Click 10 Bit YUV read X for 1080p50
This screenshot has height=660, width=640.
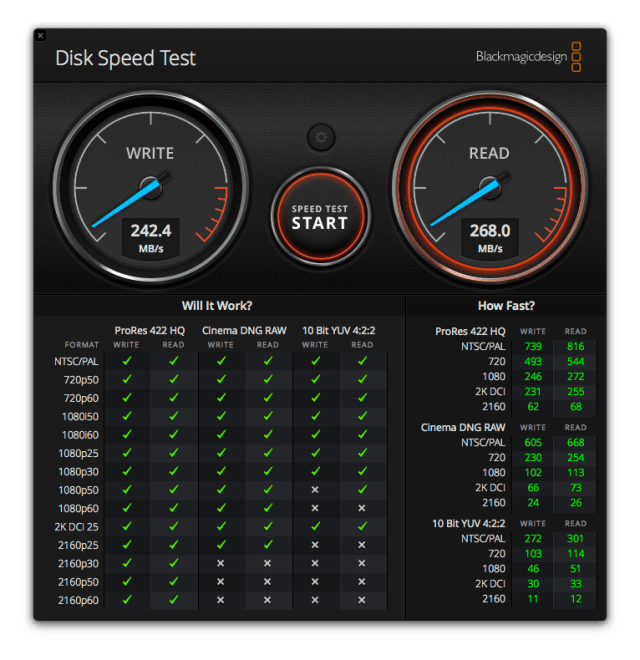click(x=362, y=490)
